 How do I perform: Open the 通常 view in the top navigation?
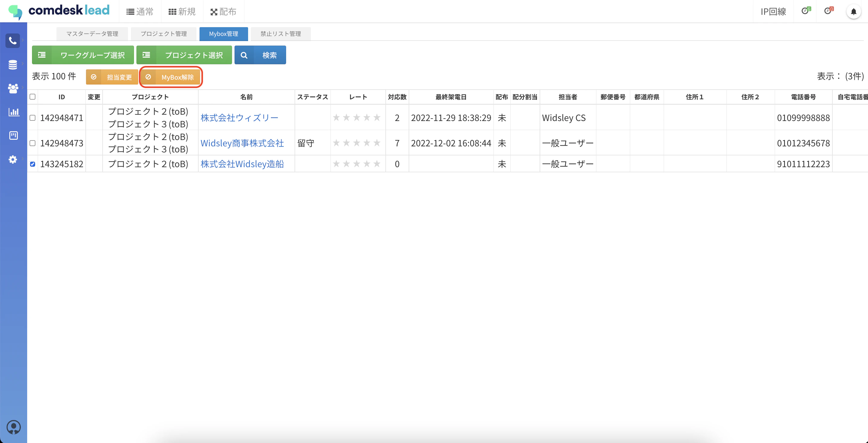click(x=140, y=12)
